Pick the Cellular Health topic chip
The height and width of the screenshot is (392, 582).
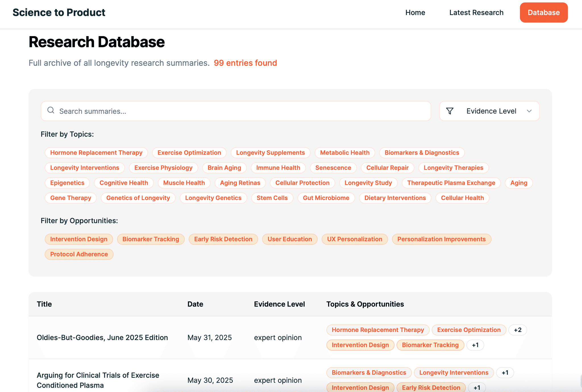[462, 198]
